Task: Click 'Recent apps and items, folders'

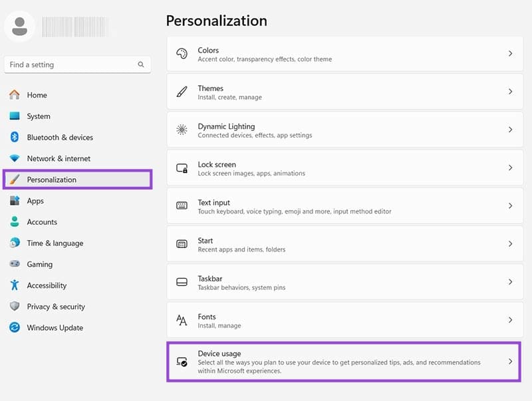Action: tap(241, 249)
